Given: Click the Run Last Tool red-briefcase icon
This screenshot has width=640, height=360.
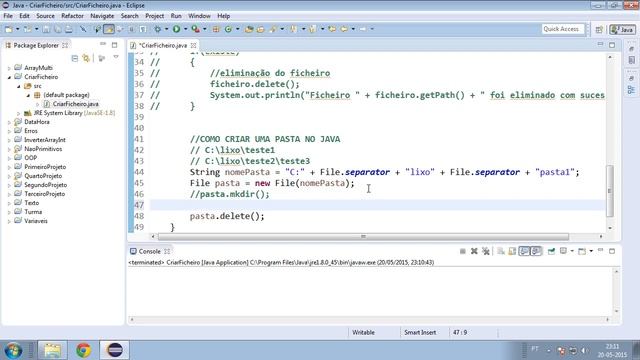Looking at the screenshot, I should coord(196,29).
